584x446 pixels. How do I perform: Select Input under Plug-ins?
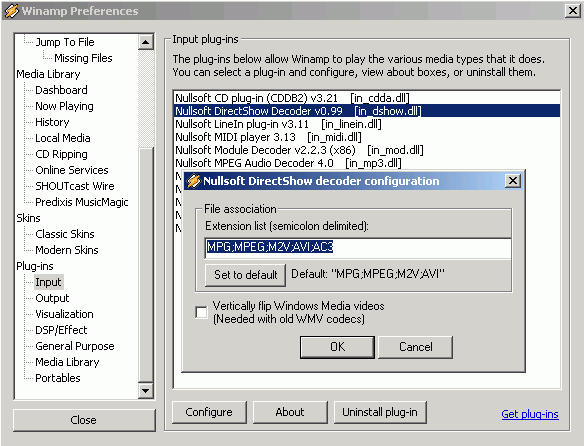pyautogui.click(x=48, y=282)
